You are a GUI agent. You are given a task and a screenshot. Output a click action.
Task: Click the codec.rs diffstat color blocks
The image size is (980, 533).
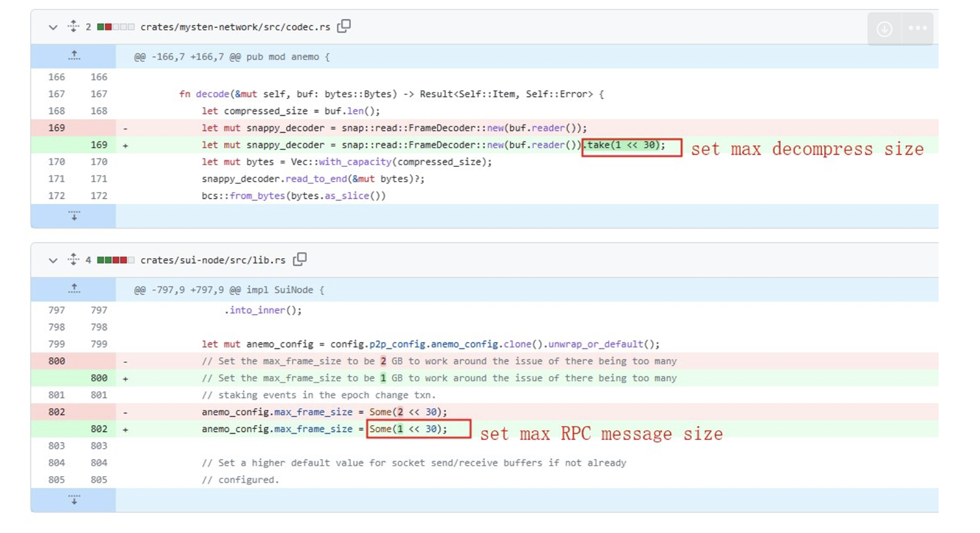tap(116, 27)
